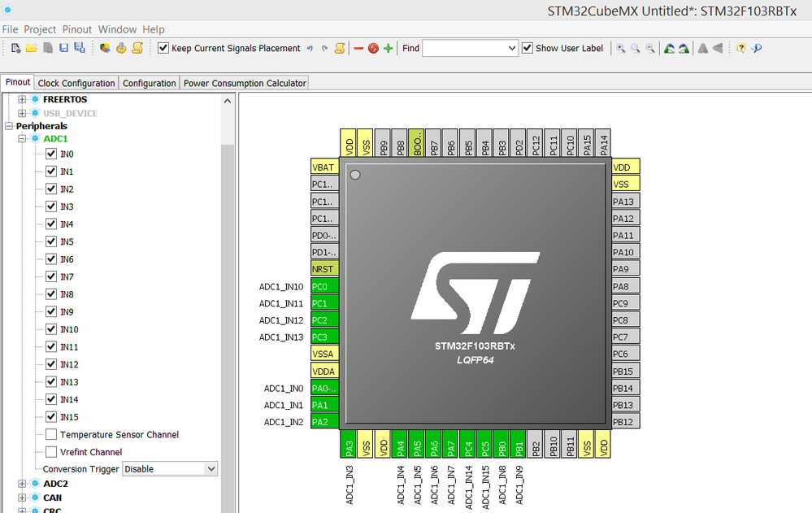Open the Find combo box dropdown
The height and width of the screenshot is (513, 812).
pyautogui.click(x=511, y=48)
